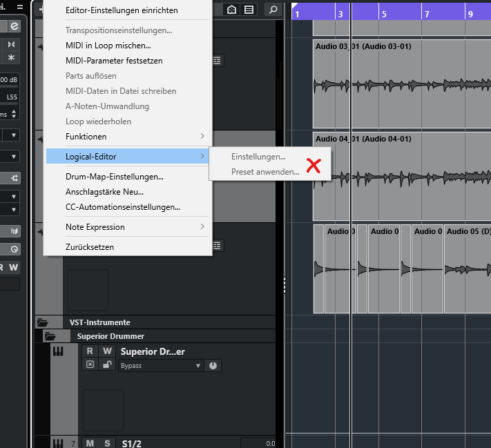Image resolution: width=491 pixels, height=448 pixels.
Task: Solo the S1/2 track
Action: click(x=107, y=443)
